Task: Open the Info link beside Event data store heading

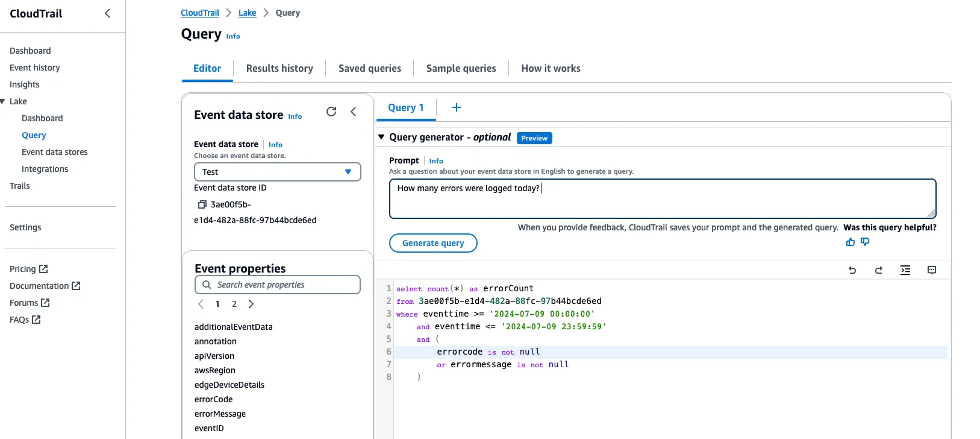Action: [295, 116]
